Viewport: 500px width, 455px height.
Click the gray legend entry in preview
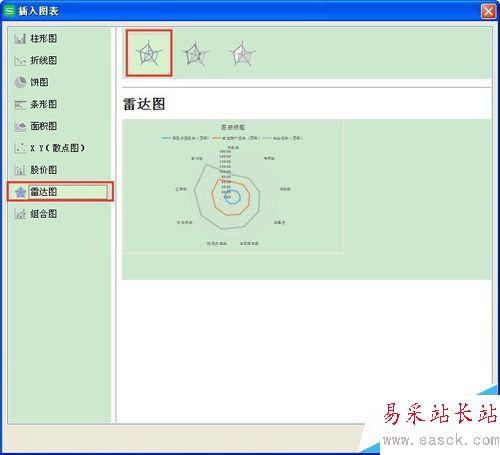(x=283, y=138)
